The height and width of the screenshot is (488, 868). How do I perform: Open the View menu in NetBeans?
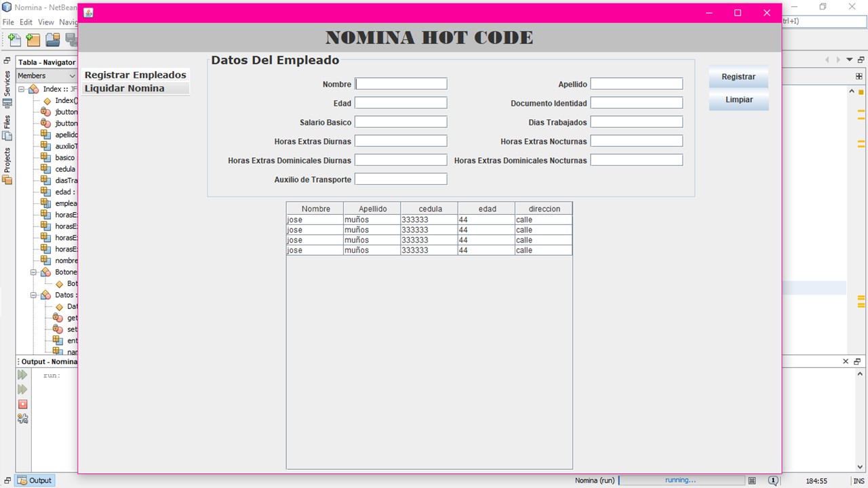pos(45,22)
